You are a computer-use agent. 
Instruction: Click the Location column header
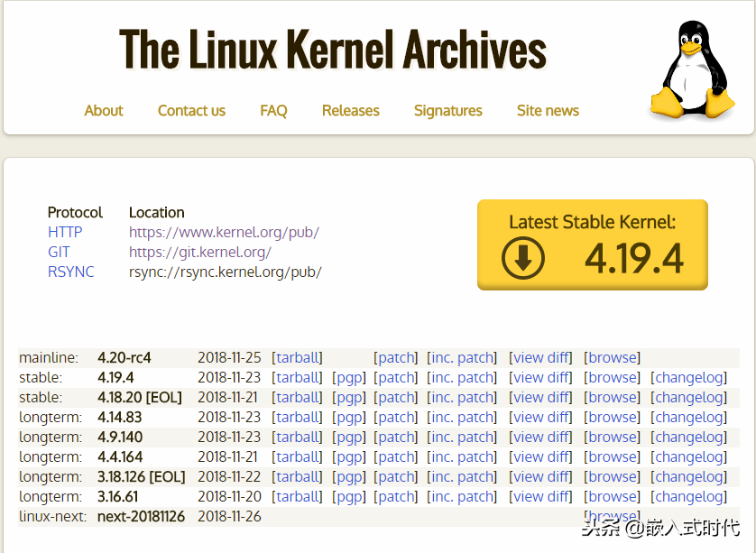point(156,212)
